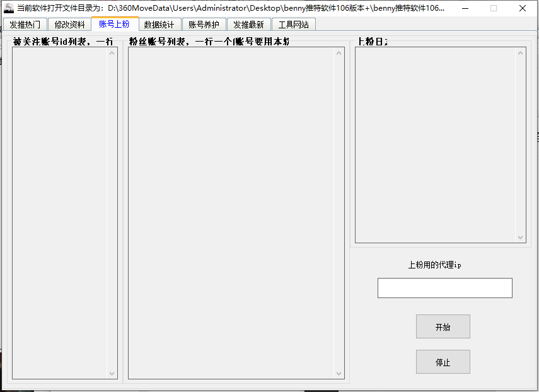Image resolution: width=539 pixels, height=392 pixels.
Task: Open the 工具网站 tab
Action: coord(294,25)
